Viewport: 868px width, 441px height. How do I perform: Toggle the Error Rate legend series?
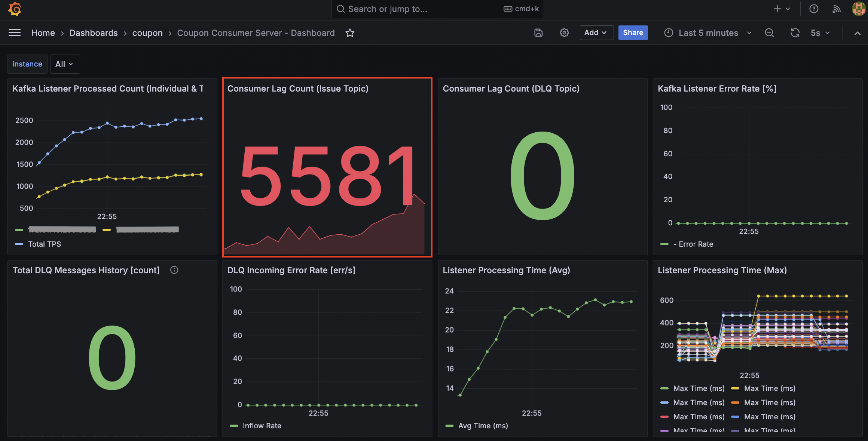click(x=696, y=244)
